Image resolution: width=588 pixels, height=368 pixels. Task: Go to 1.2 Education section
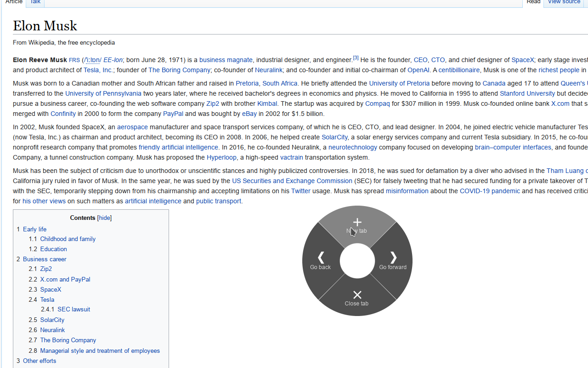(x=48, y=249)
